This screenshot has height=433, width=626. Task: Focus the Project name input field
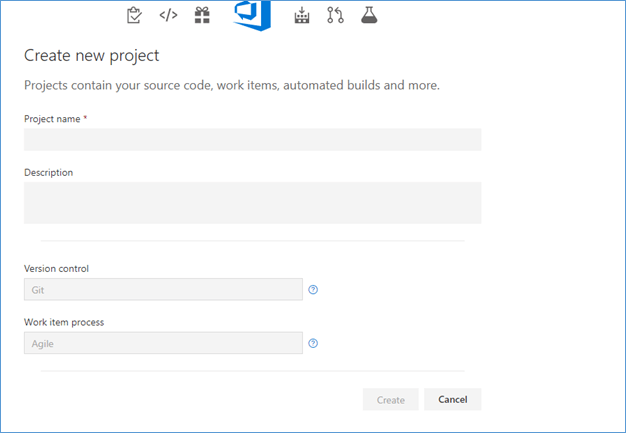pos(252,139)
